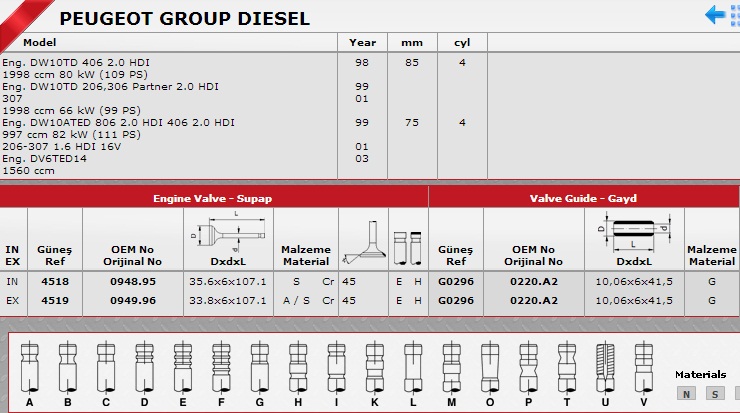Click the Valve Guide - Gayd header
Screen dimensions: 740x413
[583, 198]
